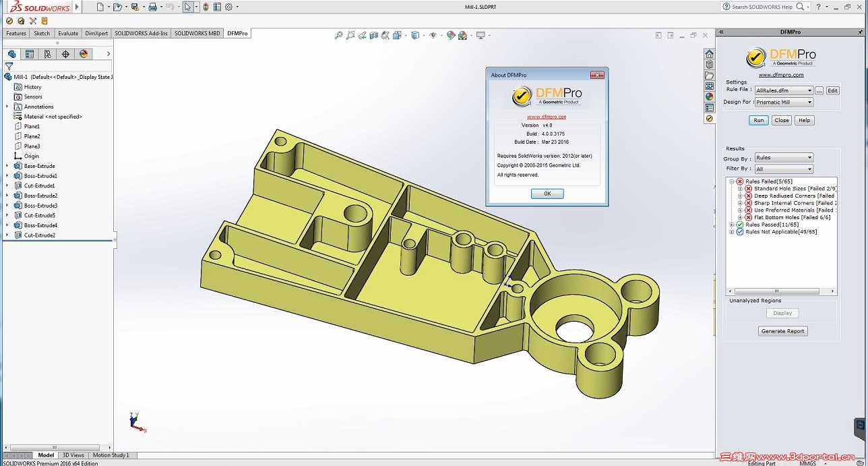
Task: Open the PropertyManager tab icon
Action: [30, 54]
